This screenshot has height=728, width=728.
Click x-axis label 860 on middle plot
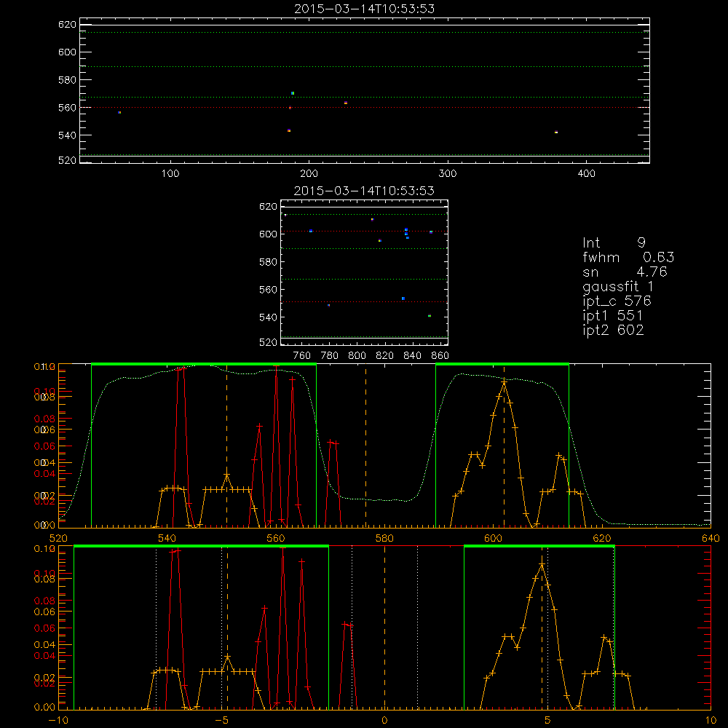tap(440, 356)
